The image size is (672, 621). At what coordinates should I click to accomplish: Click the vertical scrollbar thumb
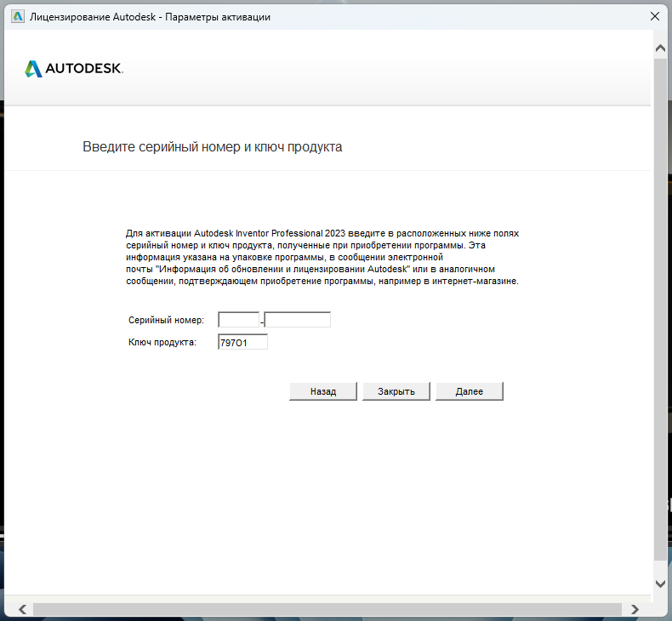click(660, 309)
